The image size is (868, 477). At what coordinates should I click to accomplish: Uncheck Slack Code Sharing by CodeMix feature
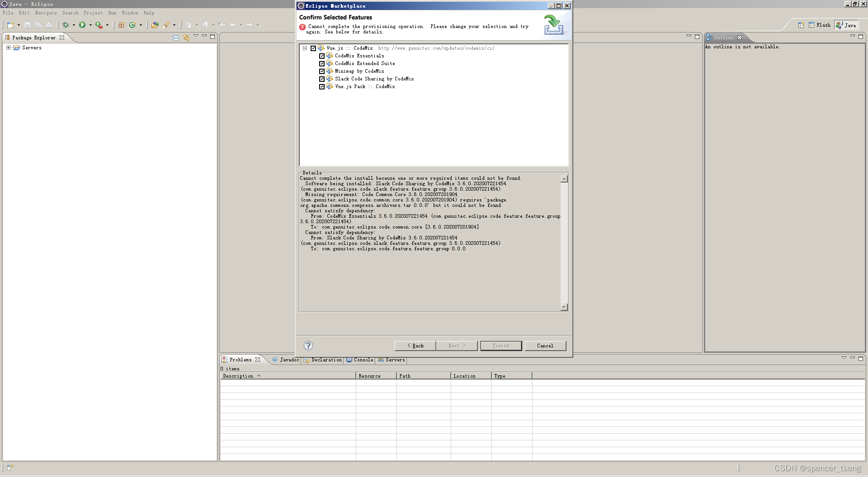pyautogui.click(x=322, y=79)
